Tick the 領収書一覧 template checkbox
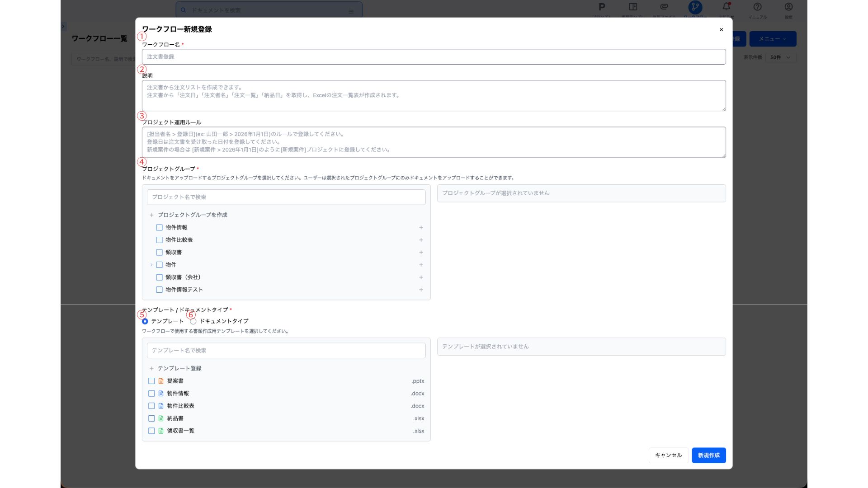868x488 pixels. coord(151,431)
